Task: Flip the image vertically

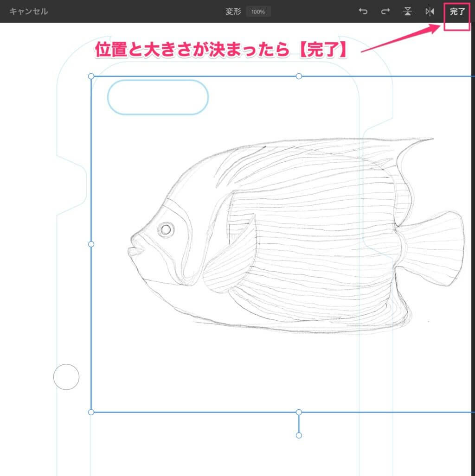Action: click(407, 12)
